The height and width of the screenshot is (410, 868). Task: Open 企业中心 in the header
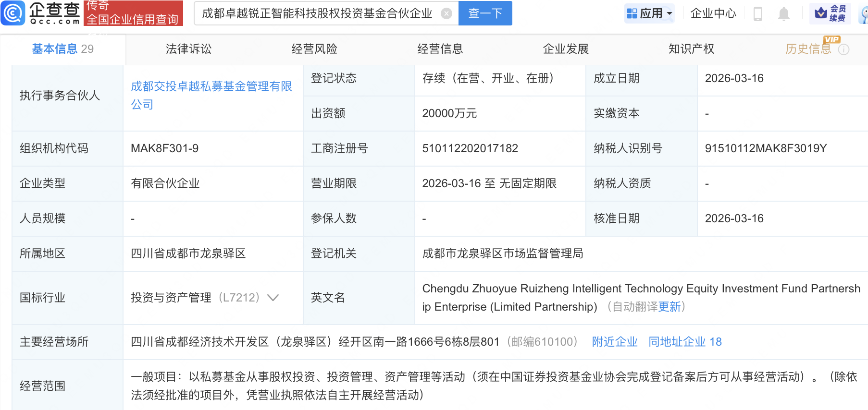click(x=713, y=13)
